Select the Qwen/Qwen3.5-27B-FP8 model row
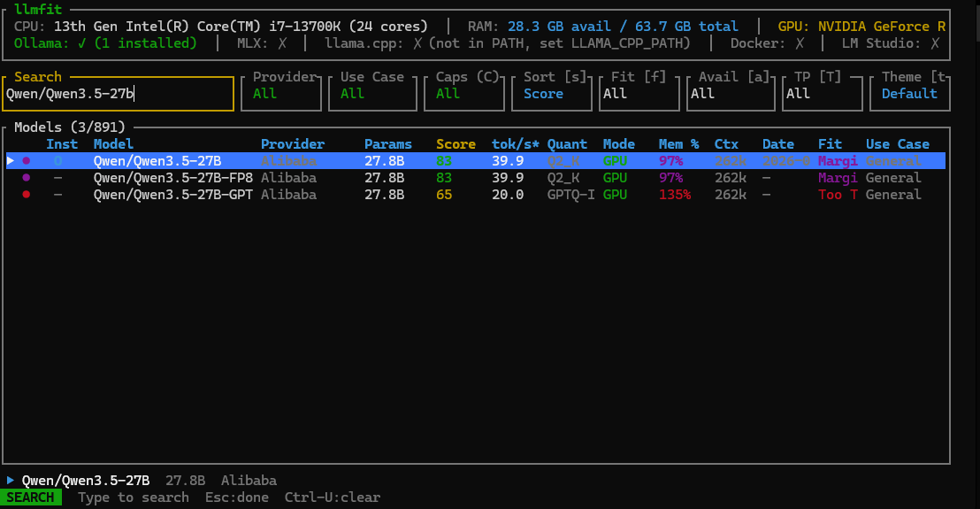 tap(476, 178)
